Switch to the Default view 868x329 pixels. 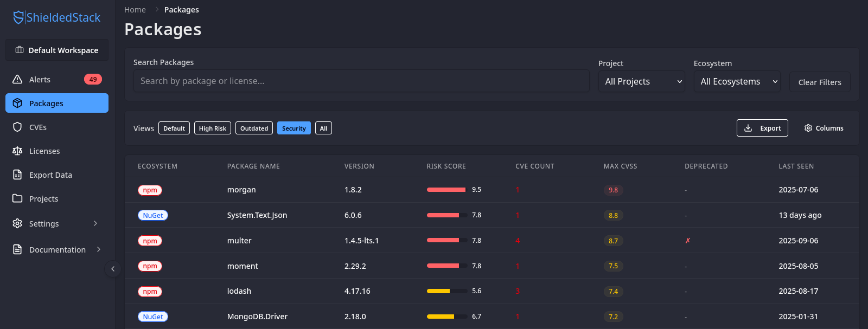tap(174, 128)
